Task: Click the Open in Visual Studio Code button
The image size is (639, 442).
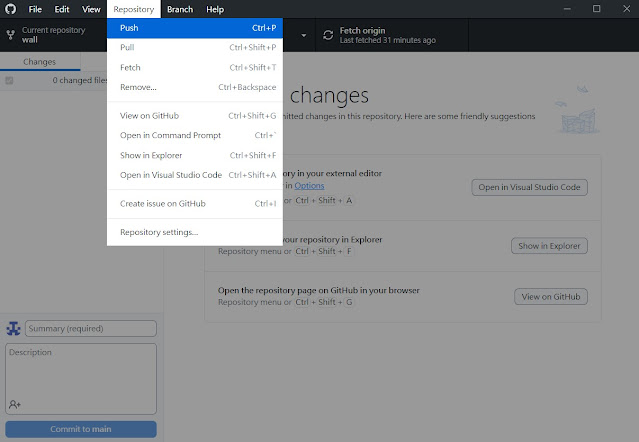Action: [x=529, y=187]
